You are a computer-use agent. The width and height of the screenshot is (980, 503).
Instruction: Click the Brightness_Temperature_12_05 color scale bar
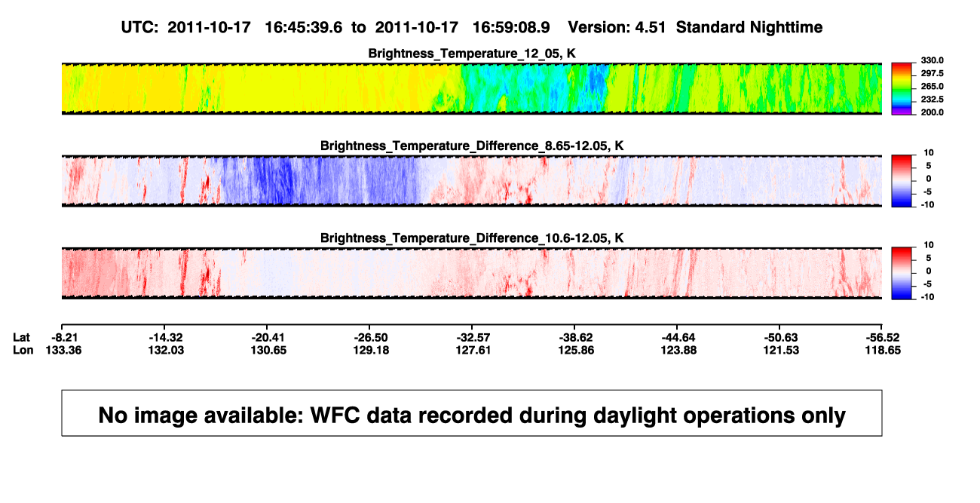coord(902,87)
